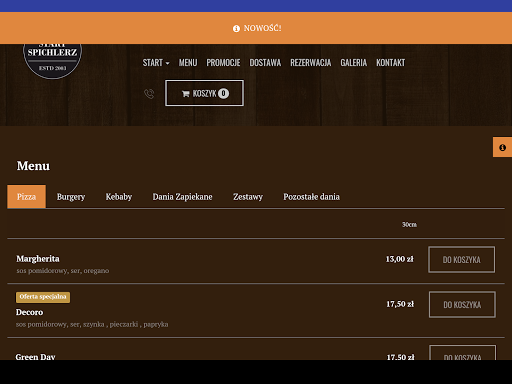Open the KONTAKT page
Screen dimensions: 512x384
pos(391,63)
